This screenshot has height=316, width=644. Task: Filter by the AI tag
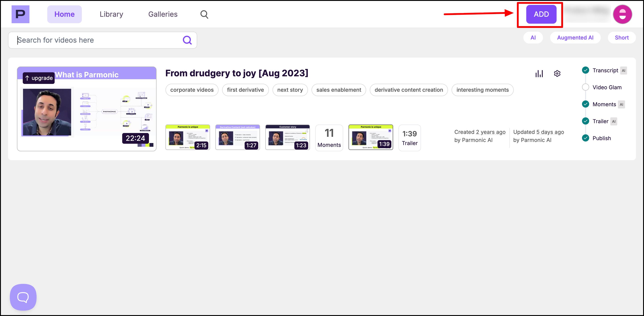(533, 37)
